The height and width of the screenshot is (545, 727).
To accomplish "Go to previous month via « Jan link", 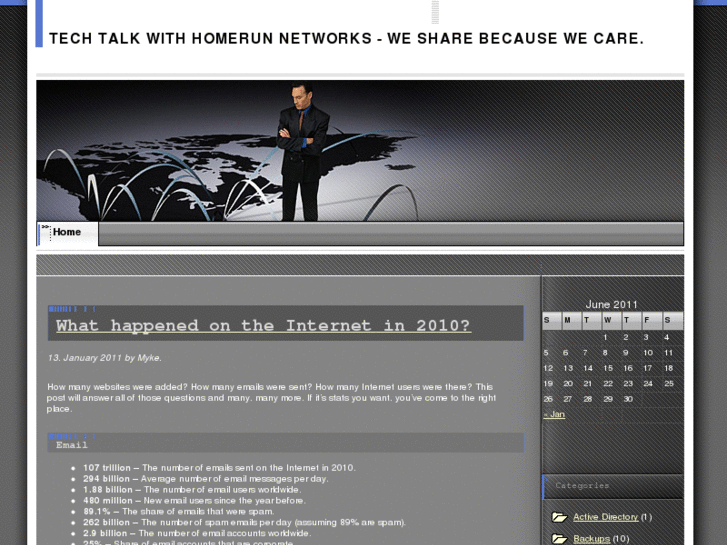I will 554,414.
